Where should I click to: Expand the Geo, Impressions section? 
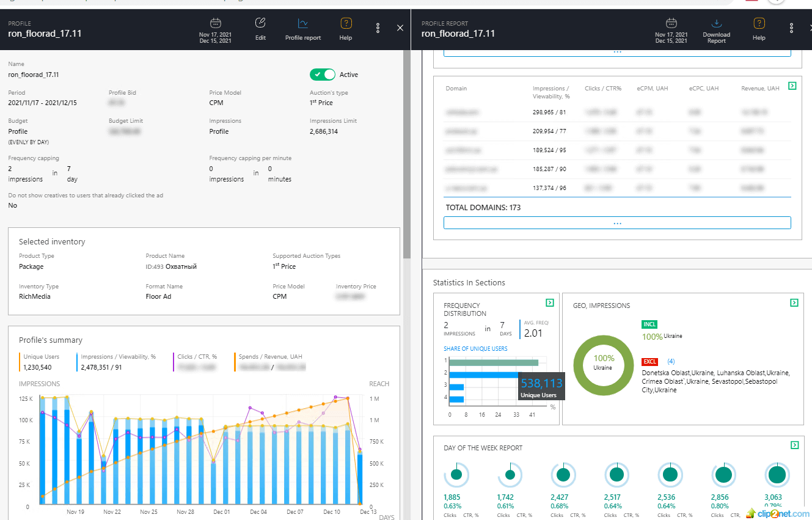(x=794, y=302)
